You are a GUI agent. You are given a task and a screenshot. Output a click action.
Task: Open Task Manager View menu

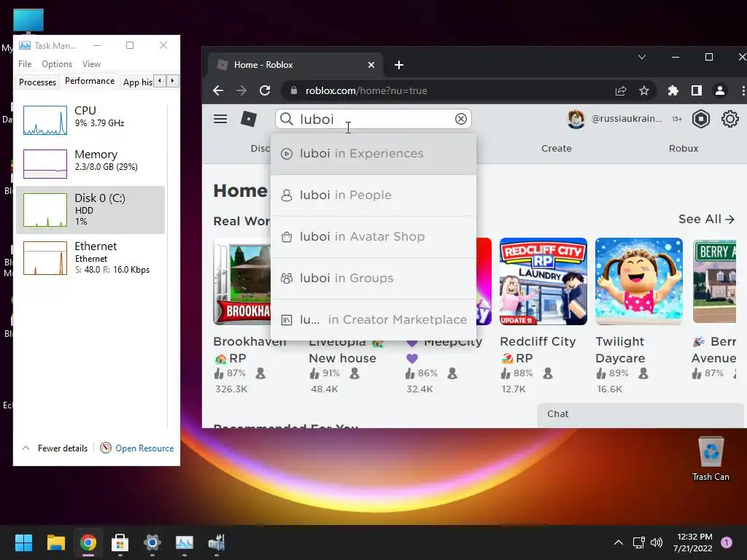[x=91, y=64]
